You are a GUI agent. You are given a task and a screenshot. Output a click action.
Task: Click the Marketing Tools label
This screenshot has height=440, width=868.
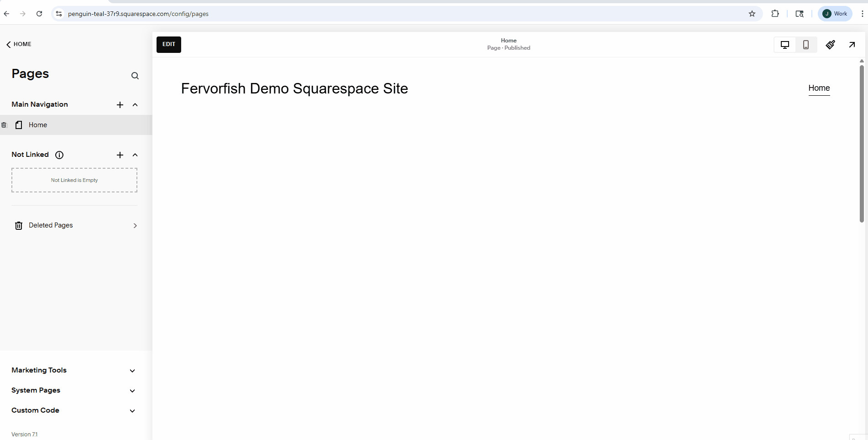pyautogui.click(x=39, y=370)
